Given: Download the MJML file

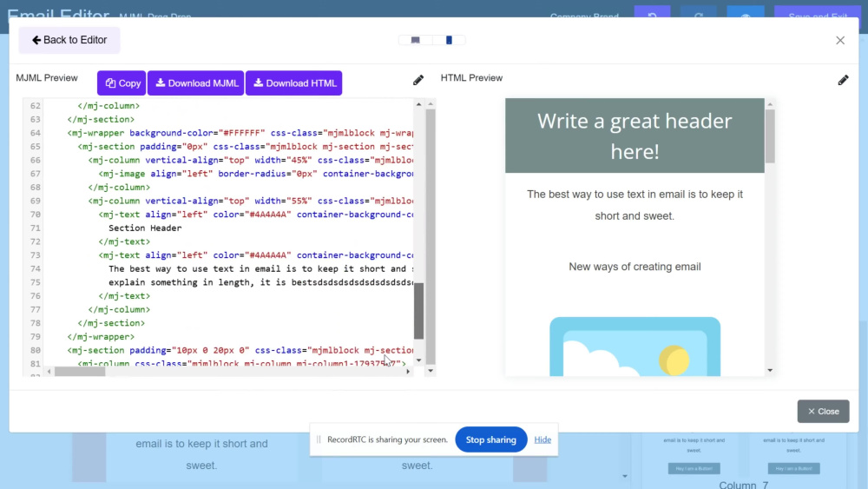Looking at the screenshot, I should (195, 83).
